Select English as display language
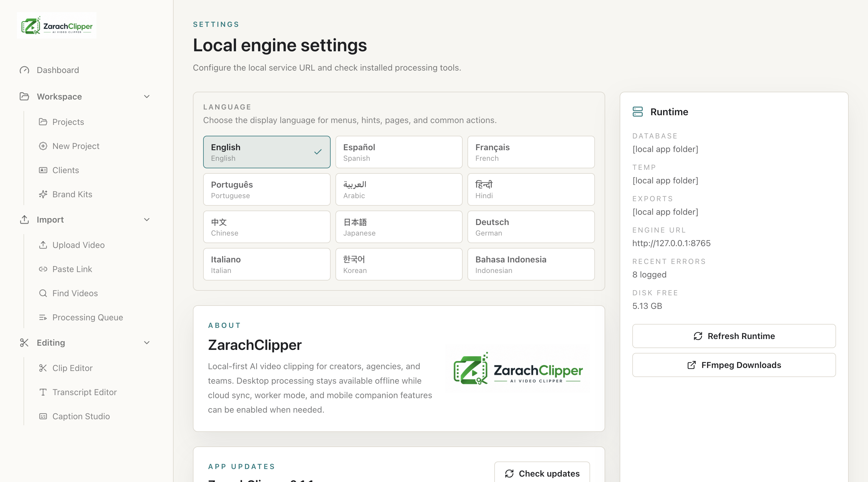 (266, 152)
